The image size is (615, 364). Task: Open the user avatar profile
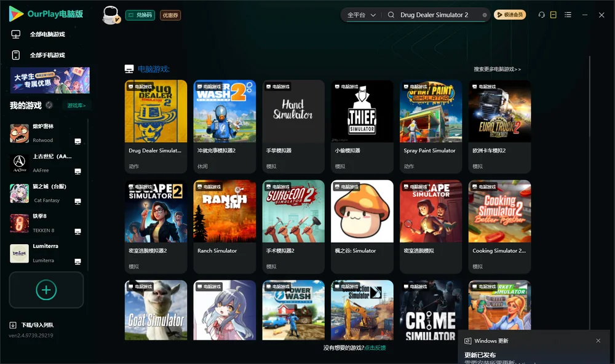pos(111,15)
